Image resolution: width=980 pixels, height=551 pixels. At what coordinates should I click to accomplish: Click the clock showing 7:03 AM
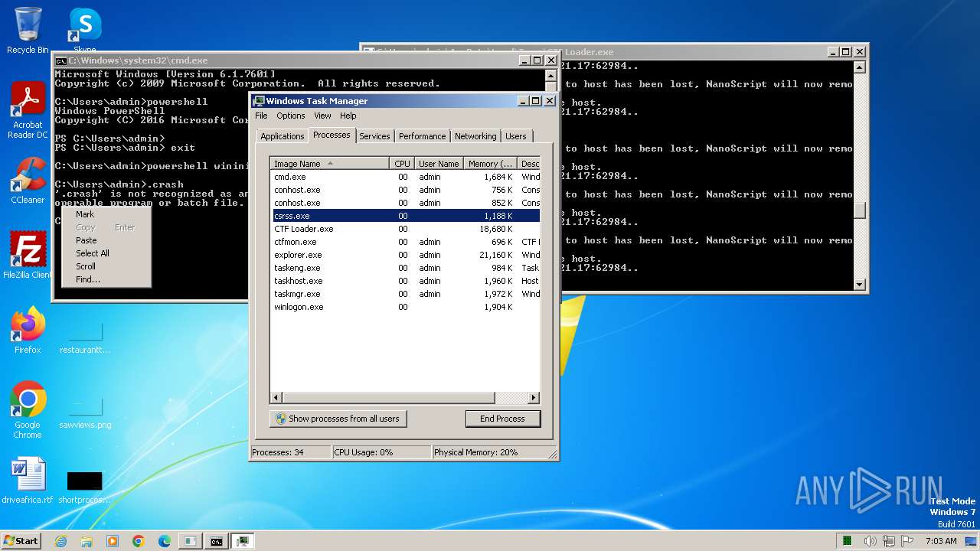[941, 541]
